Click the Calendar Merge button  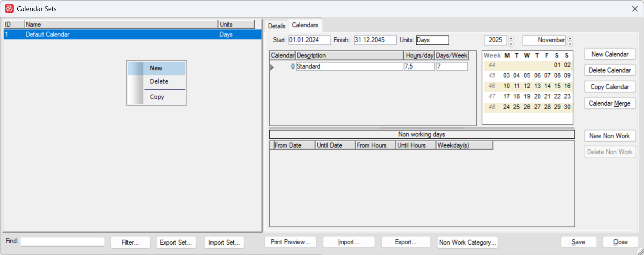point(610,103)
